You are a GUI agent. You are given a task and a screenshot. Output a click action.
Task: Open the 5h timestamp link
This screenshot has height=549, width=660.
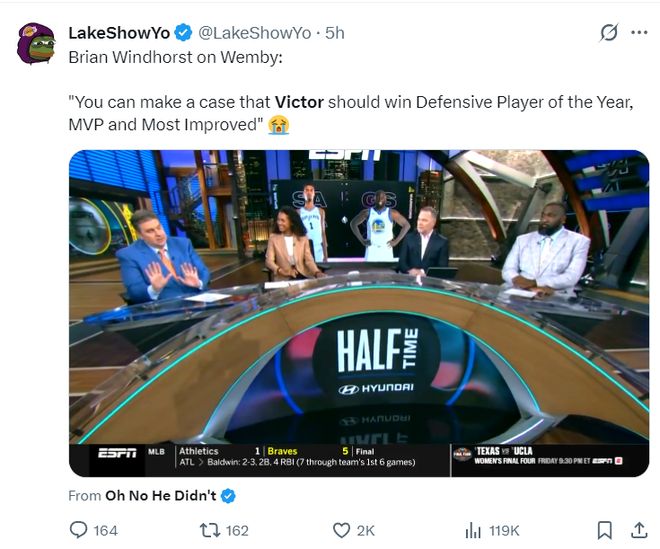pos(335,33)
